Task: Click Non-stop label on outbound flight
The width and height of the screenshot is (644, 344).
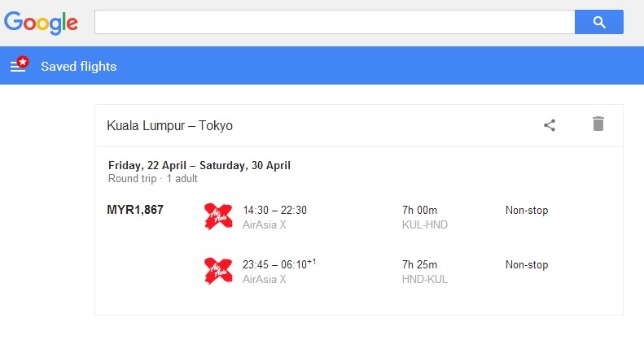Action: [527, 211]
